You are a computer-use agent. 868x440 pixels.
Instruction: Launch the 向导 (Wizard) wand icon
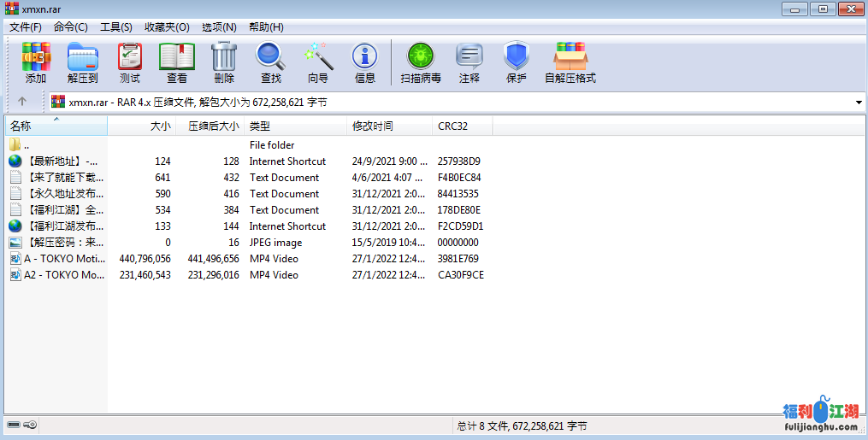point(318,57)
